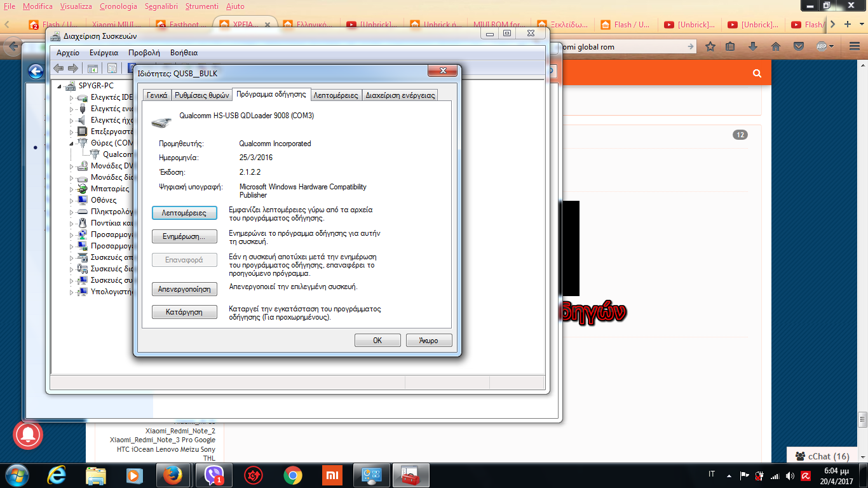Viewport: 868px width, 488px height.
Task: Open the Διαχείριση ενέργειας tab
Action: click(x=400, y=95)
